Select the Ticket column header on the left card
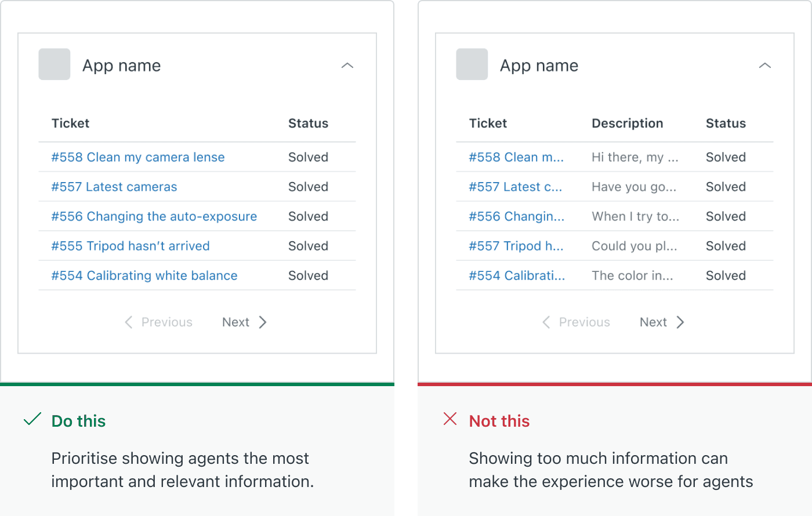 click(x=70, y=123)
